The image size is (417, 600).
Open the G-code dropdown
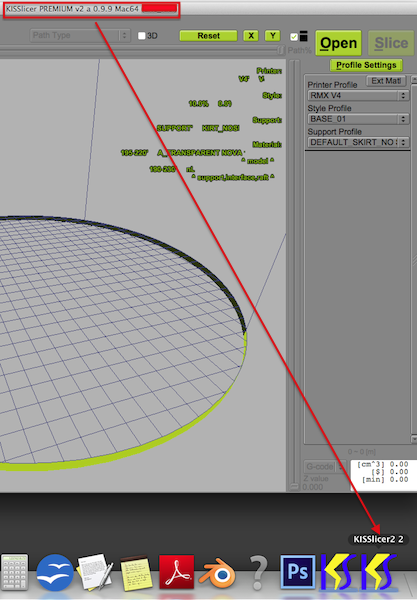coord(325,466)
